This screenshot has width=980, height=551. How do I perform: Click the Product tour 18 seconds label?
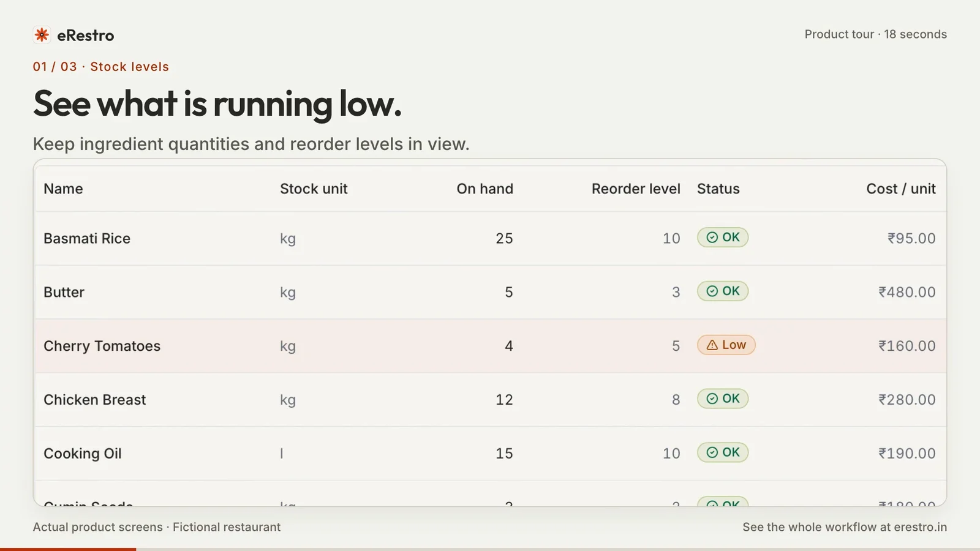[876, 34]
